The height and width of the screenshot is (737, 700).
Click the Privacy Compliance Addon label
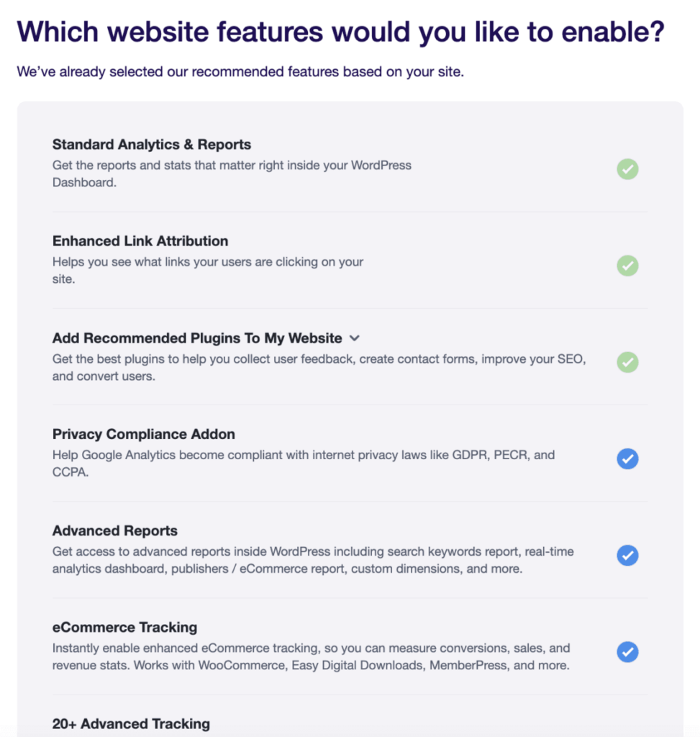tap(143, 434)
